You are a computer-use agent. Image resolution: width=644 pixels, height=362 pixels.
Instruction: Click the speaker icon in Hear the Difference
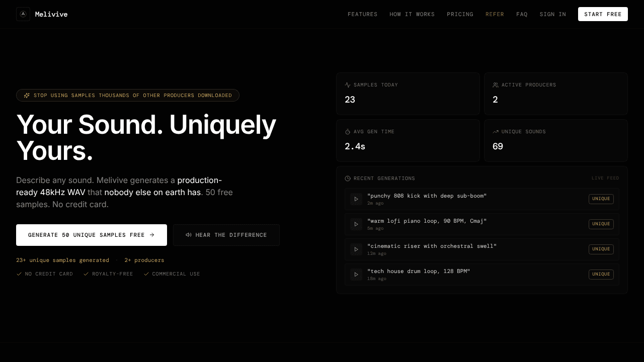(189, 235)
